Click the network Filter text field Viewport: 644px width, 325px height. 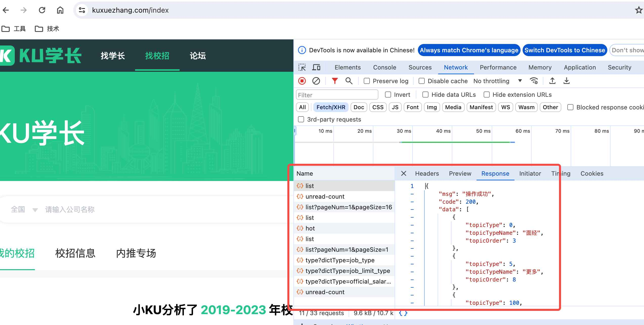coord(337,95)
